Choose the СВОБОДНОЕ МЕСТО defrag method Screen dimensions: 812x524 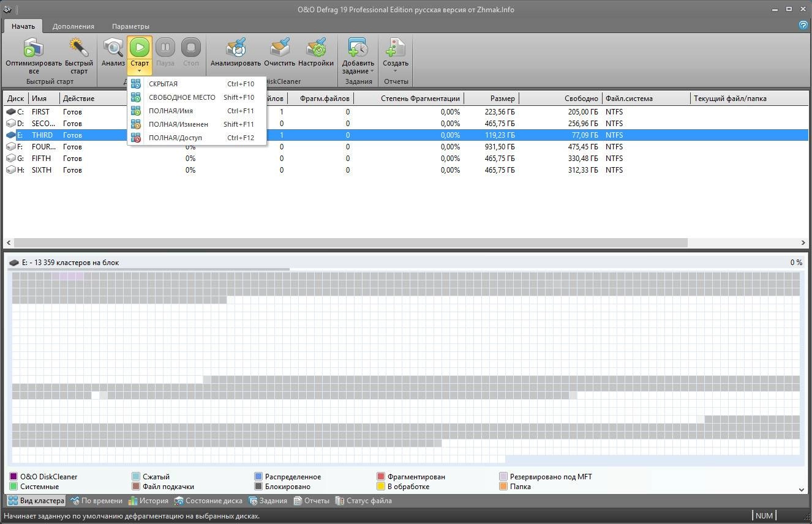[x=197, y=97]
